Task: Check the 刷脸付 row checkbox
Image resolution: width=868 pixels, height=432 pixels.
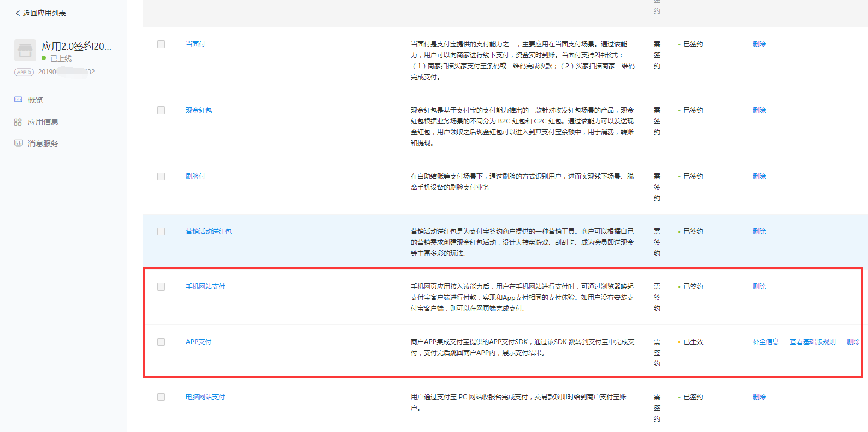Action: (x=161, y=176)
